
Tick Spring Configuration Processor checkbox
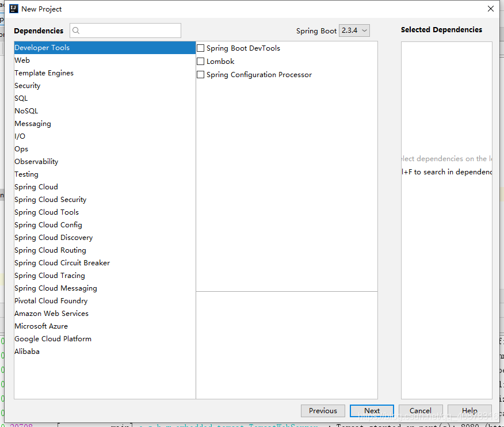[201, 75]
